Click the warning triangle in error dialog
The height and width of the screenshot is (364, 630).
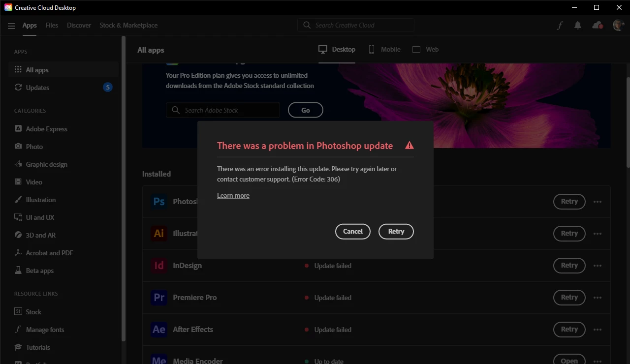409,146
